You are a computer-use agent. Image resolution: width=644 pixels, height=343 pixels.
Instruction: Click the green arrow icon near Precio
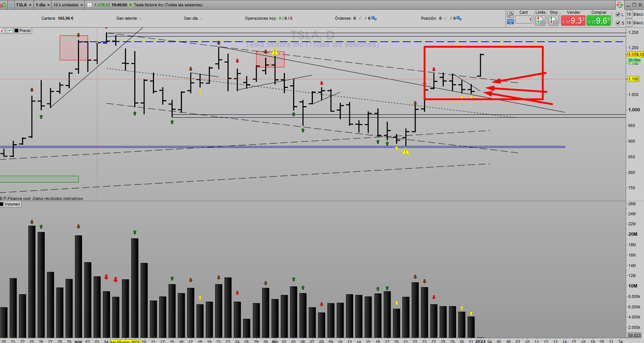(x=9, y=31)
